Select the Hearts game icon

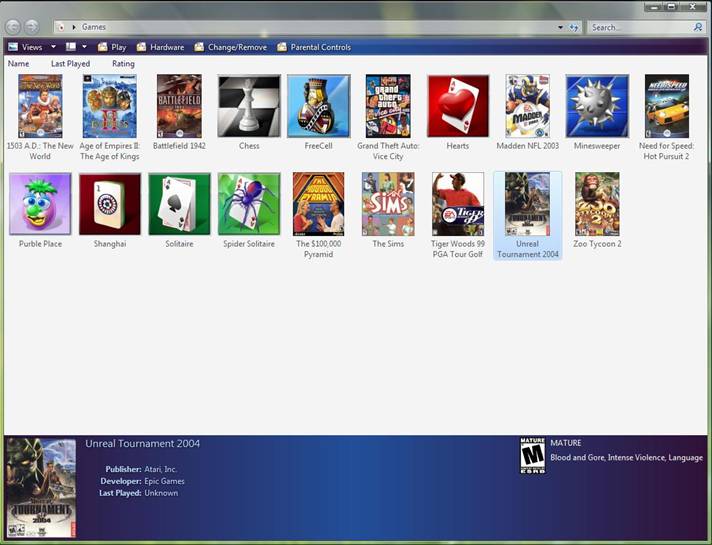click(x=458, y=106)
